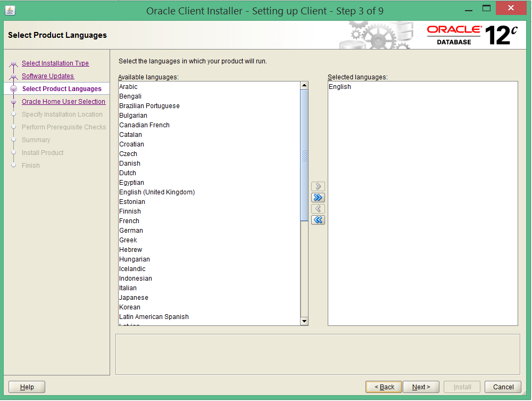Screen dimensions: 532x401
Task: Click the single left arrow remove button
Action: click(318, 209)
